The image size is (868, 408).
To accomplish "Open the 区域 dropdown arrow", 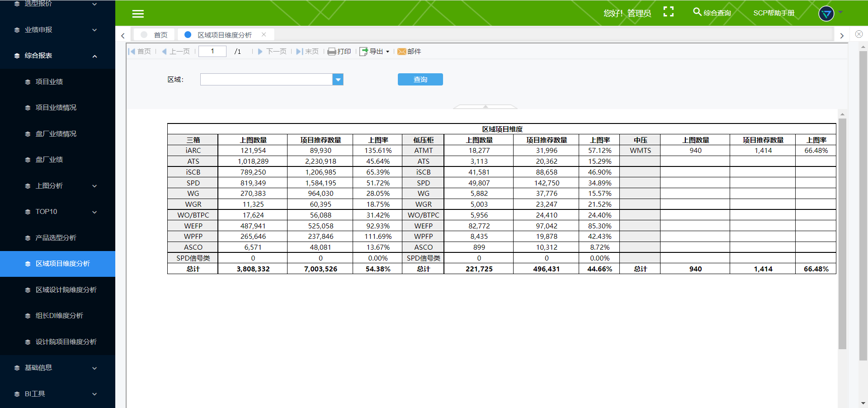I will click(338, 80).
